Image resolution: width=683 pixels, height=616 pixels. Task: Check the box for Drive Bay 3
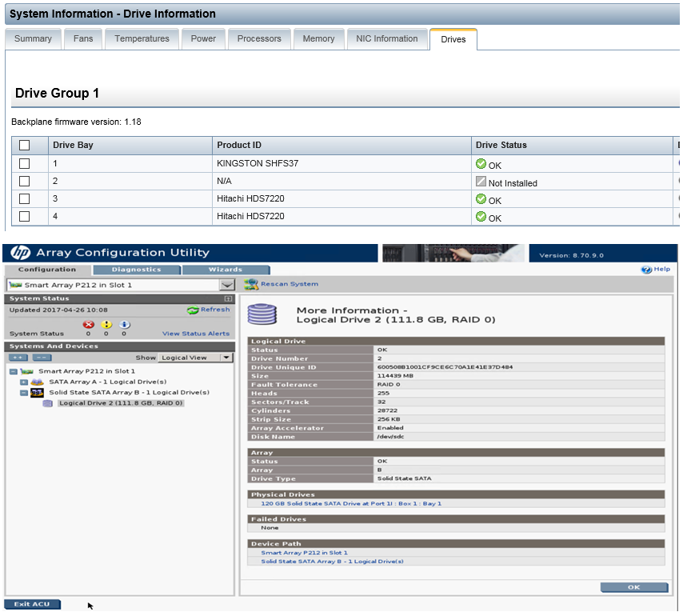coord(24,199)
